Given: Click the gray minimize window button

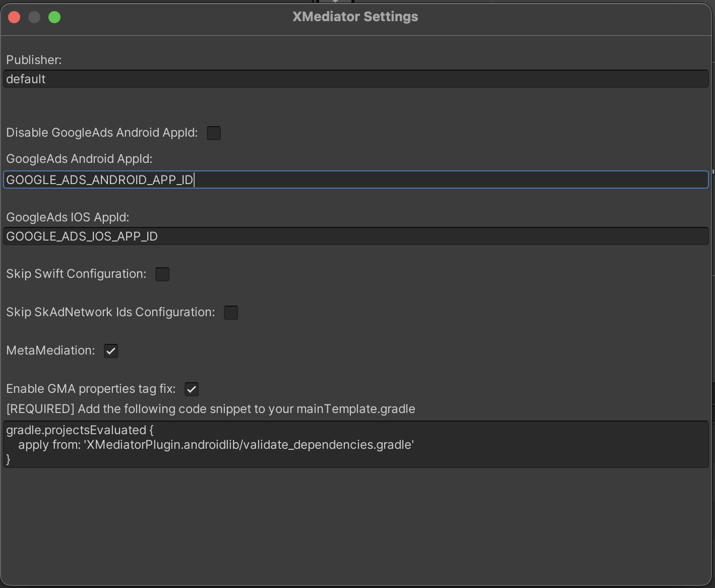Looking at the screenshot, I should click(x=34, y=17).
